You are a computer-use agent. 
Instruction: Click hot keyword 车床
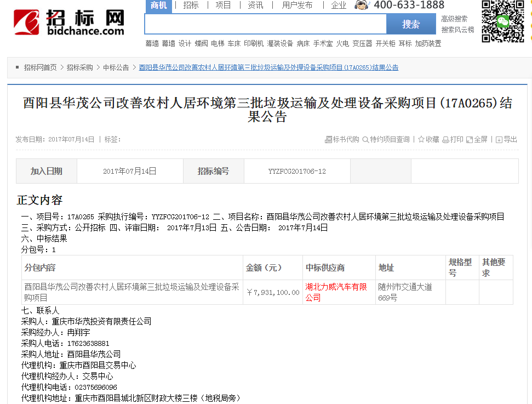click(234, 43)
